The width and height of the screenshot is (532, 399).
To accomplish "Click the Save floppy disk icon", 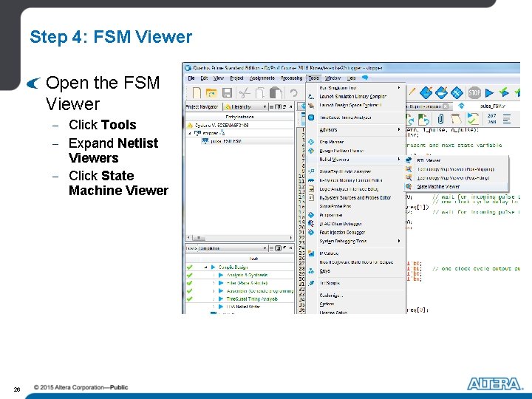I will [x=227, y=92].
